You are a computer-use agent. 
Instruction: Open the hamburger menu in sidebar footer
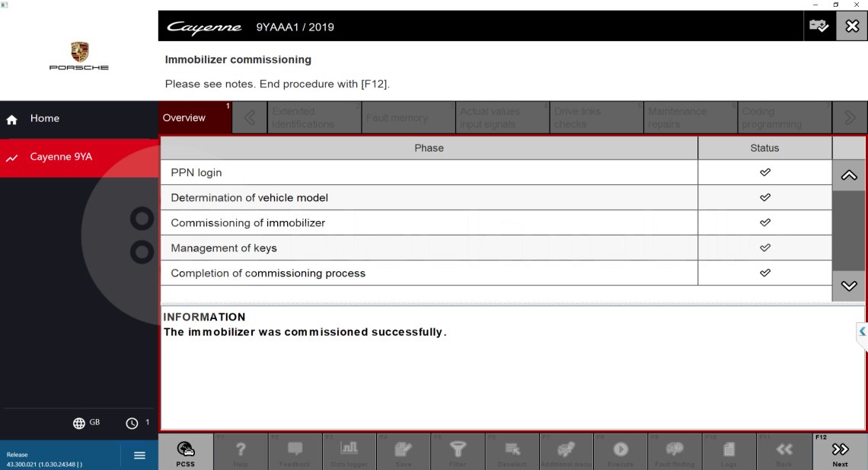click(x=139, y=456)
